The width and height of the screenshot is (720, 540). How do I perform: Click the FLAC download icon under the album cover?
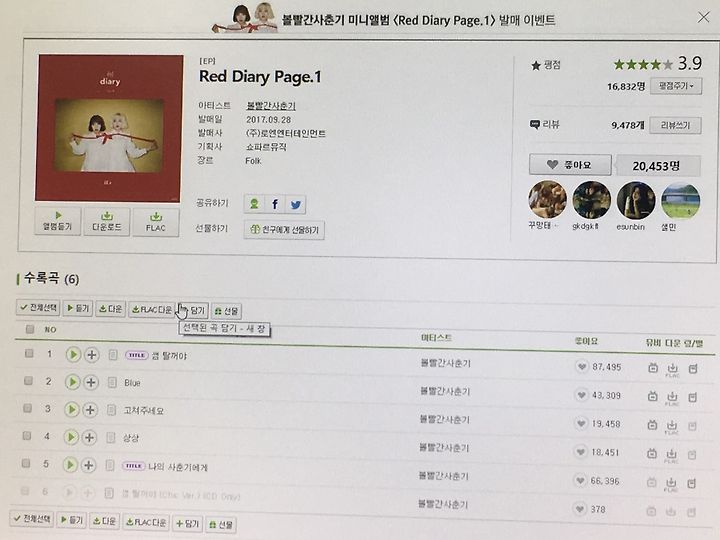pos(156,222)
